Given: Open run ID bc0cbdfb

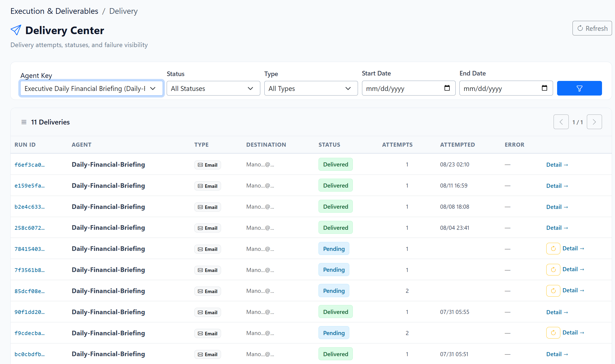Looking at the screenshot, I should (29, 354).
